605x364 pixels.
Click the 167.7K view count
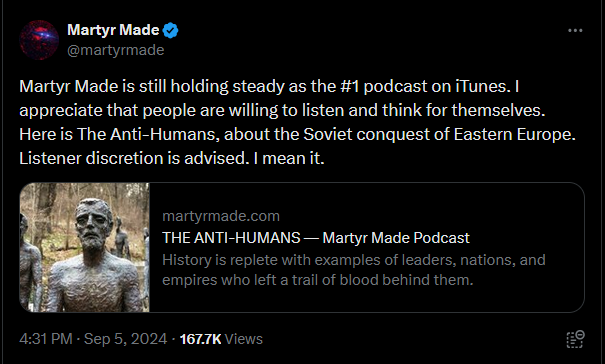[x=200, y=339]
